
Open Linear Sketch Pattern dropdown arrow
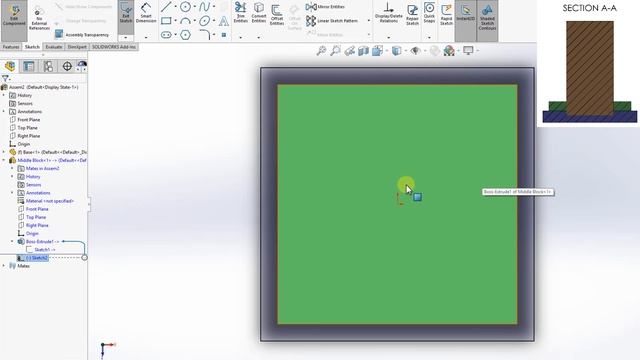[369, 20]
